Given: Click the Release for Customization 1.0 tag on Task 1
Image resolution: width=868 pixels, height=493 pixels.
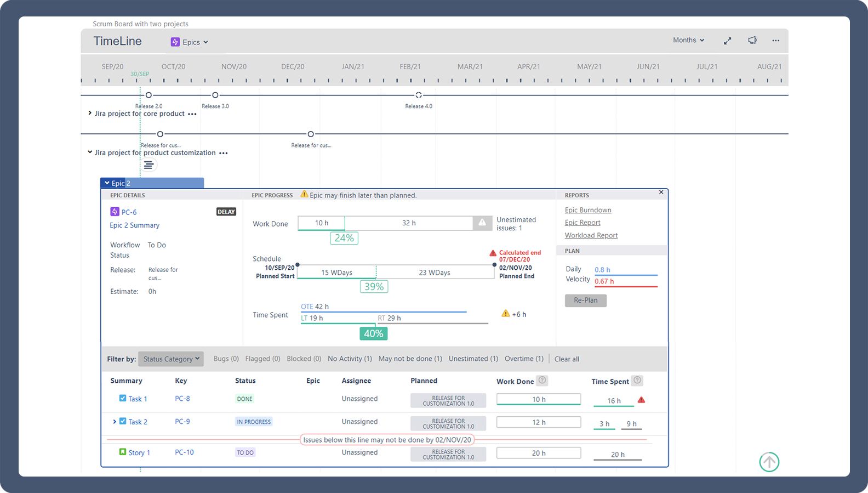Looking at the screenshot, I should (448, 400).
